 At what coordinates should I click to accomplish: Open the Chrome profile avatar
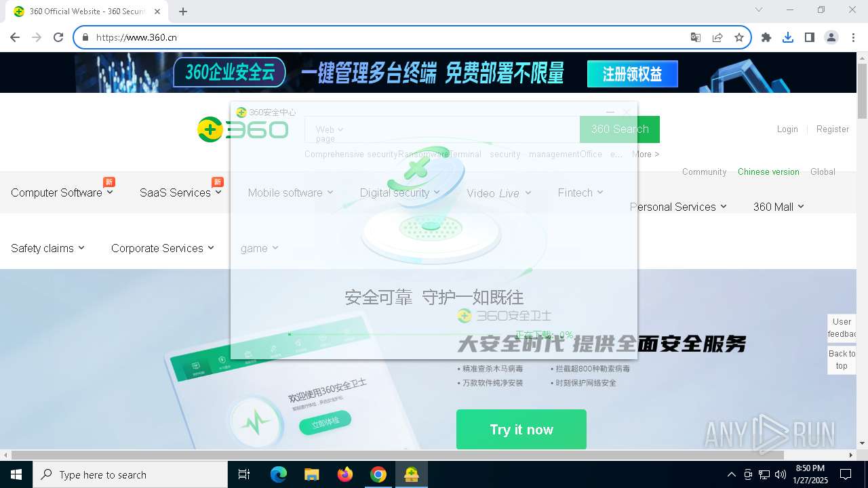click(x=831, y=37)
